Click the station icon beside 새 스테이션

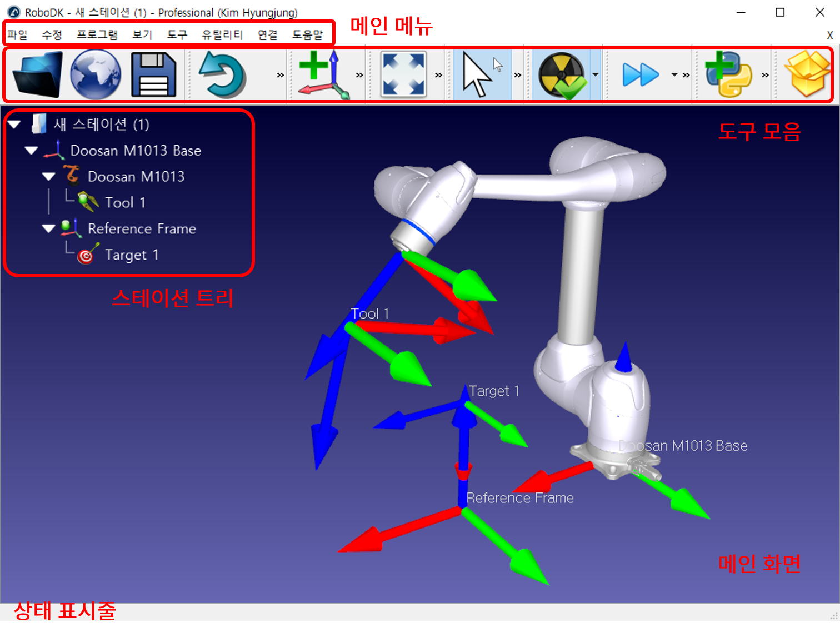click(39, 124)
